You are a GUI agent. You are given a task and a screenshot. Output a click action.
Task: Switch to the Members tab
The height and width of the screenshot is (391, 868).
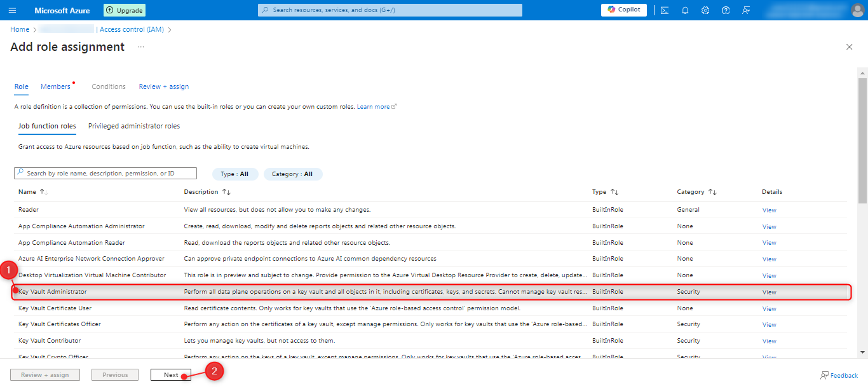[55, 86]
